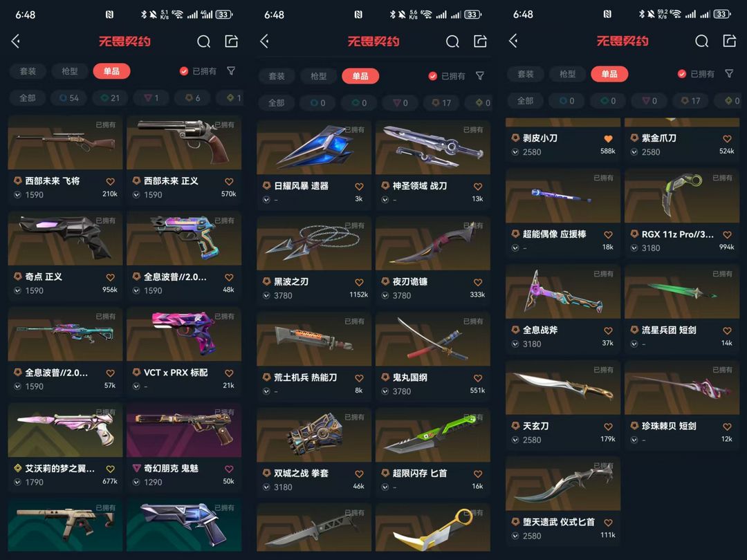Tap the share icon in the middle screen
The width and height of the screenshot is (747, 560).
(480, 41)
